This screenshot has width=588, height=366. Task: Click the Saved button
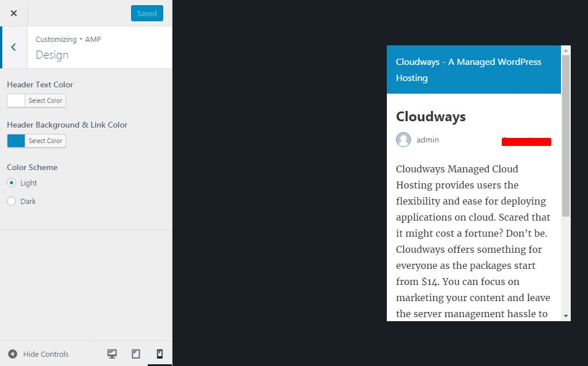(x=147, y=13)
